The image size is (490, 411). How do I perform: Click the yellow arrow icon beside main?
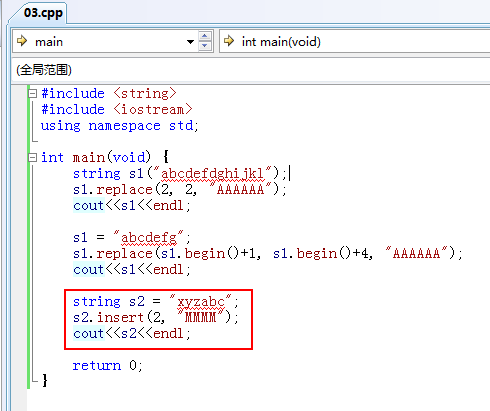point(22,41)
